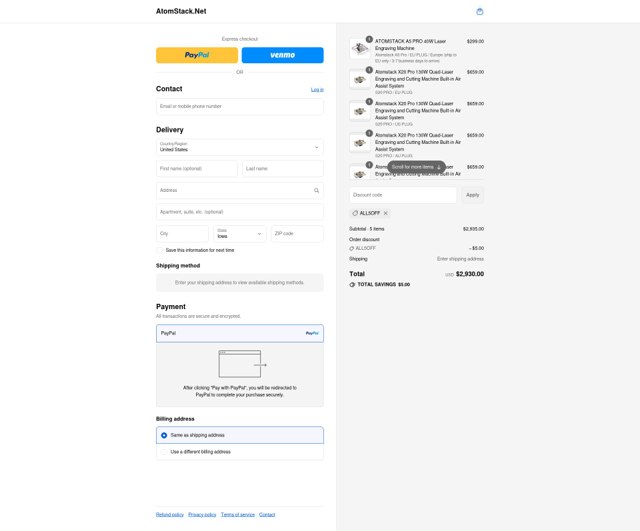Image resolution: width=640 pixels, height=531 pixels.
Task: Click the Enter shipping address text
Action: click(x=460, y=259)
